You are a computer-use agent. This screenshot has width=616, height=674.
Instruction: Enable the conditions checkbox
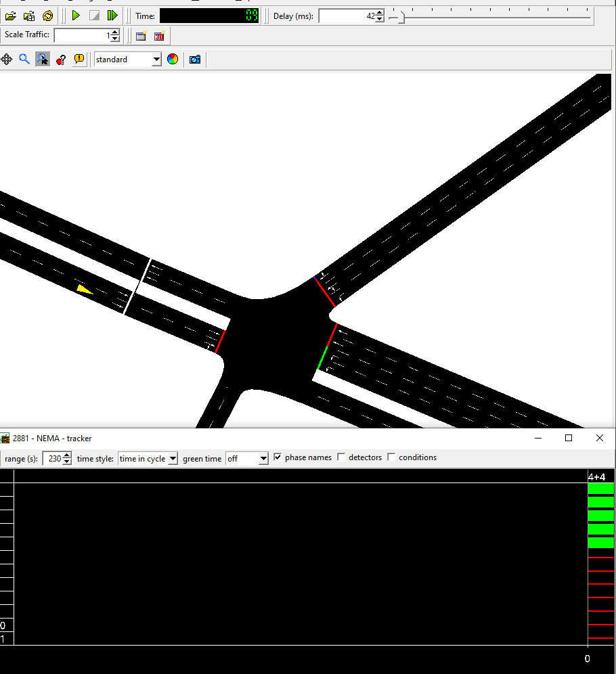click(391, 457)
